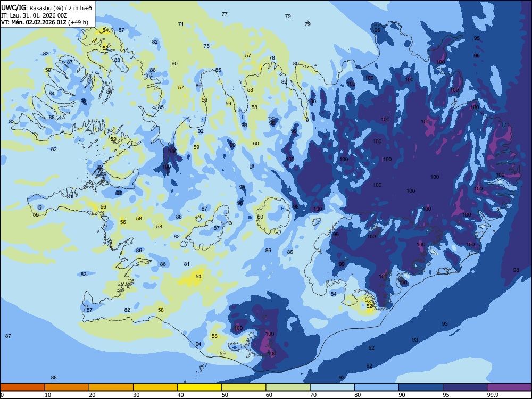The width and height of the screenshot is (532, 399).
Task: Click legend tick label '20'
Action: click(x=92, y=395)
